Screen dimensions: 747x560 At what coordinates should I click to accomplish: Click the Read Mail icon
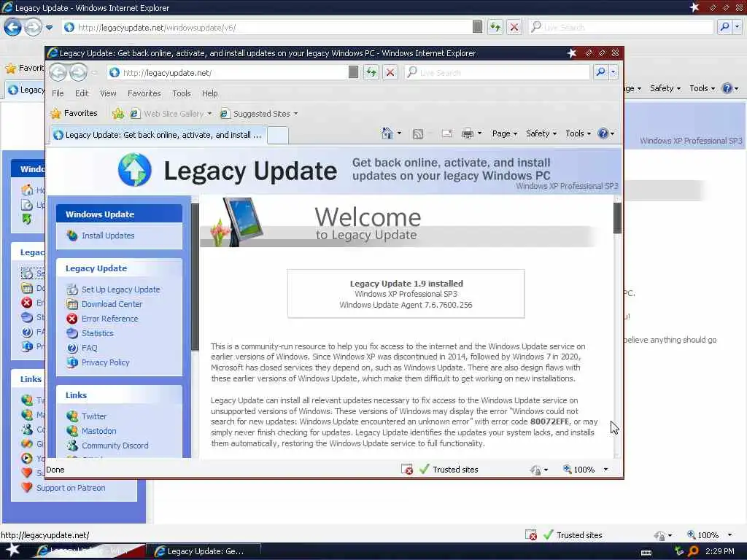[x=447, y=134]
